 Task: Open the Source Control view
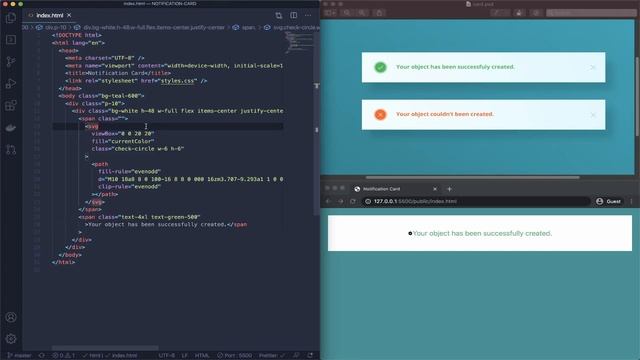point(11,62)
